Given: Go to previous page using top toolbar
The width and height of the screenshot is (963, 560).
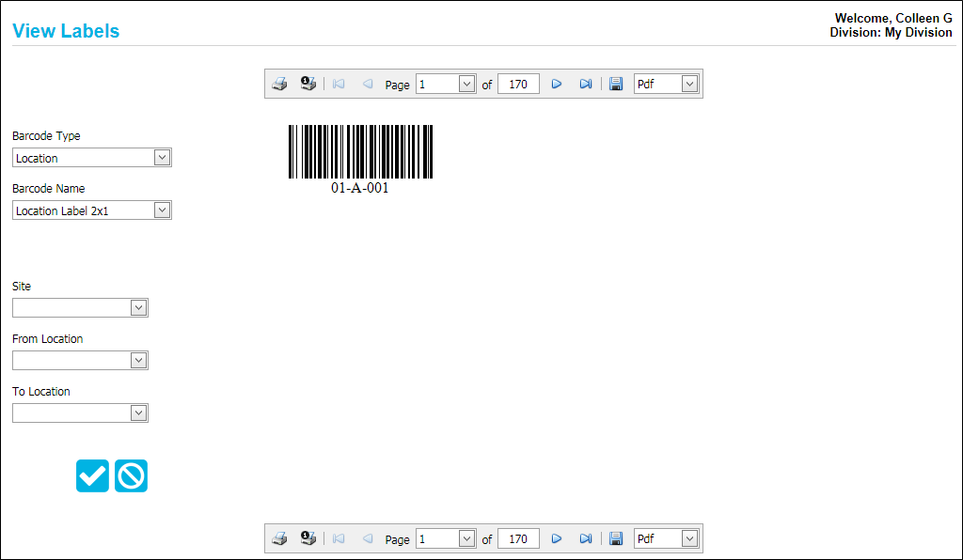Looking at the screenshot, I should pyautogui.click(x=368, y=84).
